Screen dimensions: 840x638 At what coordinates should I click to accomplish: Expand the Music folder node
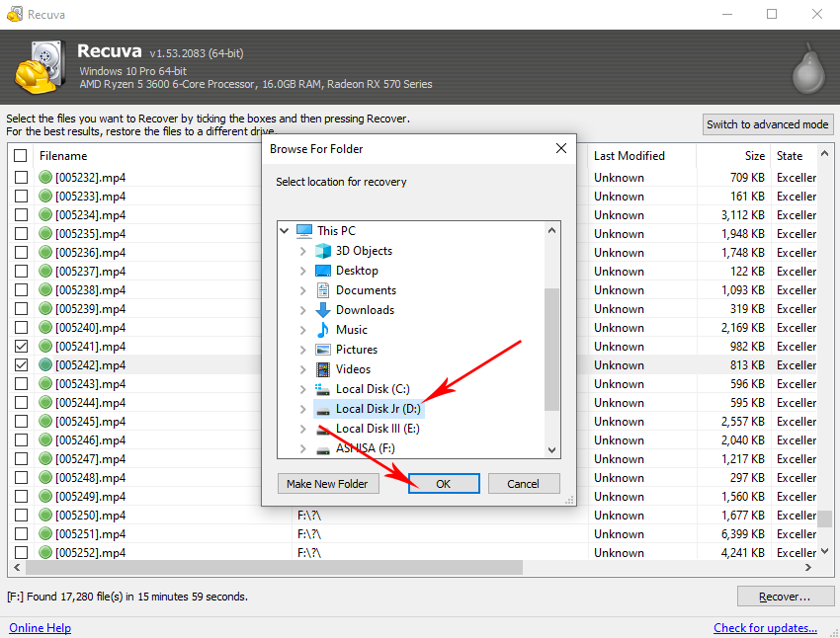tap(303, 330)
